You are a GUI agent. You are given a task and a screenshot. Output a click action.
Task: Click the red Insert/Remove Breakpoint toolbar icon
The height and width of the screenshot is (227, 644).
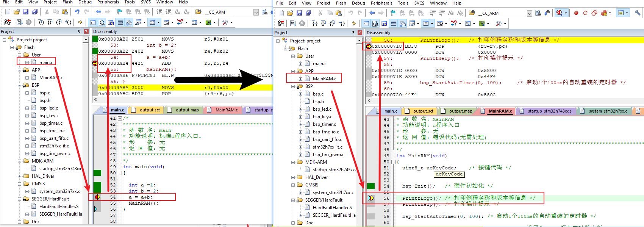(x=576, y=13)
